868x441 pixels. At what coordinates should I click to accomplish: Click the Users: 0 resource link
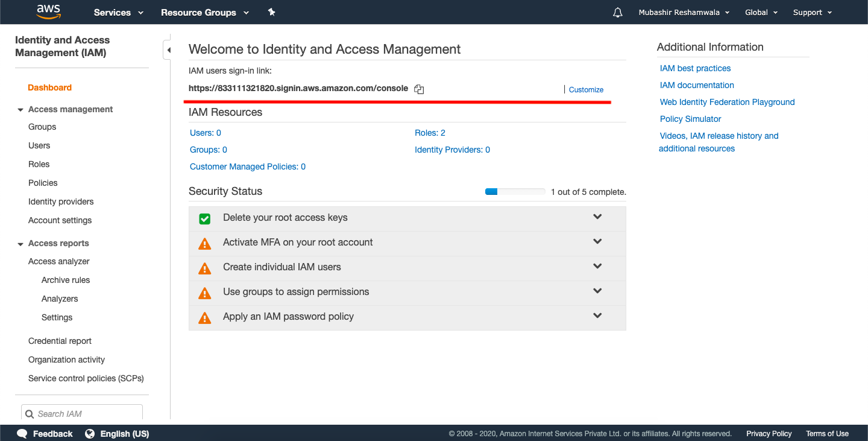206,133
